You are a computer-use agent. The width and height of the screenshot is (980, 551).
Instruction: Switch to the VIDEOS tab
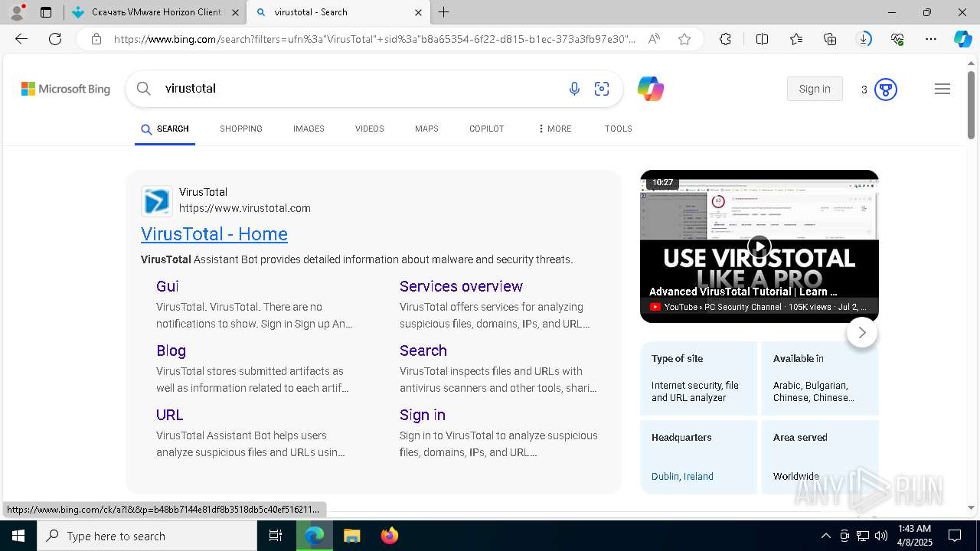pyautogui.click(x=370, y=129)
